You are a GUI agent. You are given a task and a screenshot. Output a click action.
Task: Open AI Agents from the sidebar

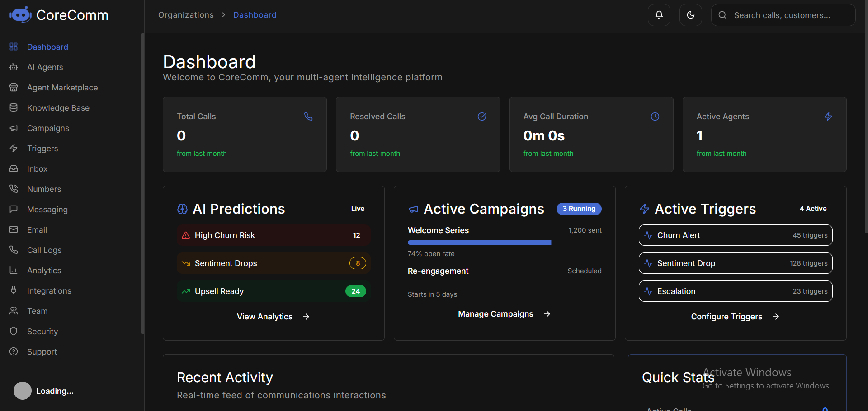pyautogui.click(x=45, y=67)
